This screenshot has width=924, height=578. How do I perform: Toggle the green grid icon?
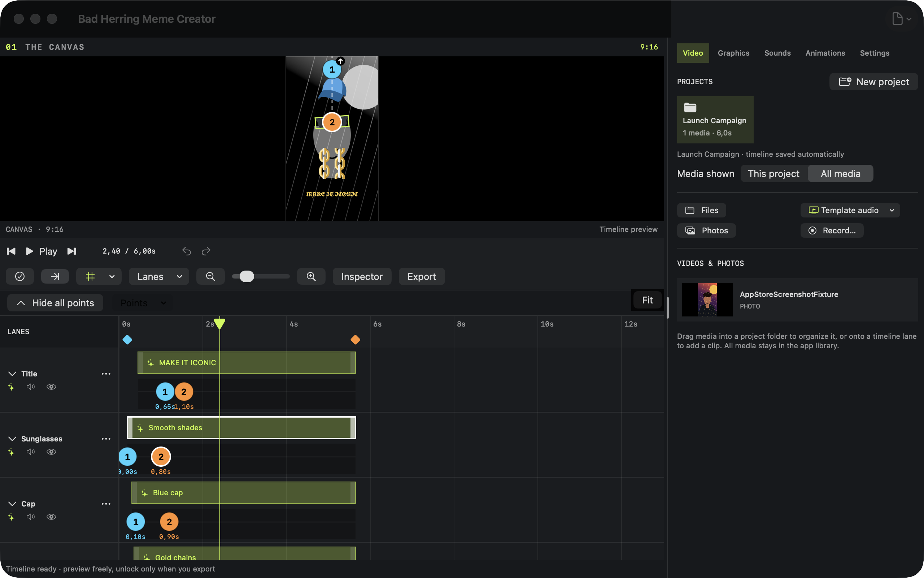click(x=91, y=276)
